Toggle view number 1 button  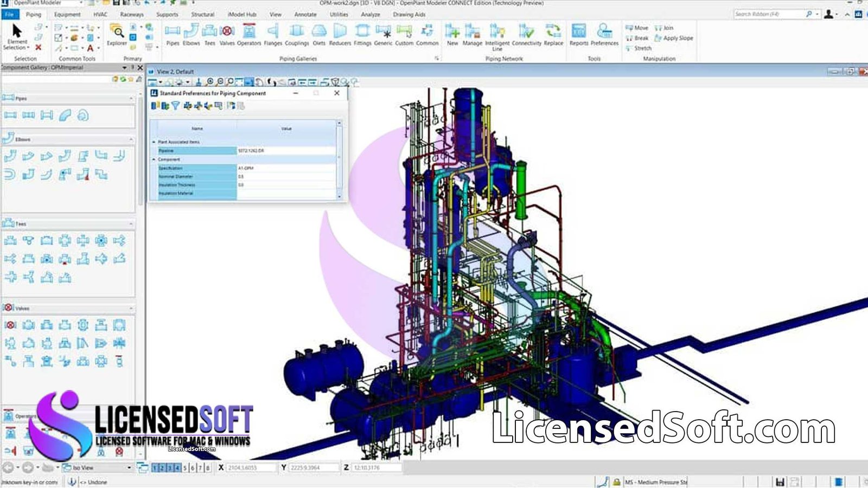pyautogui.click(x=155, y=467)
